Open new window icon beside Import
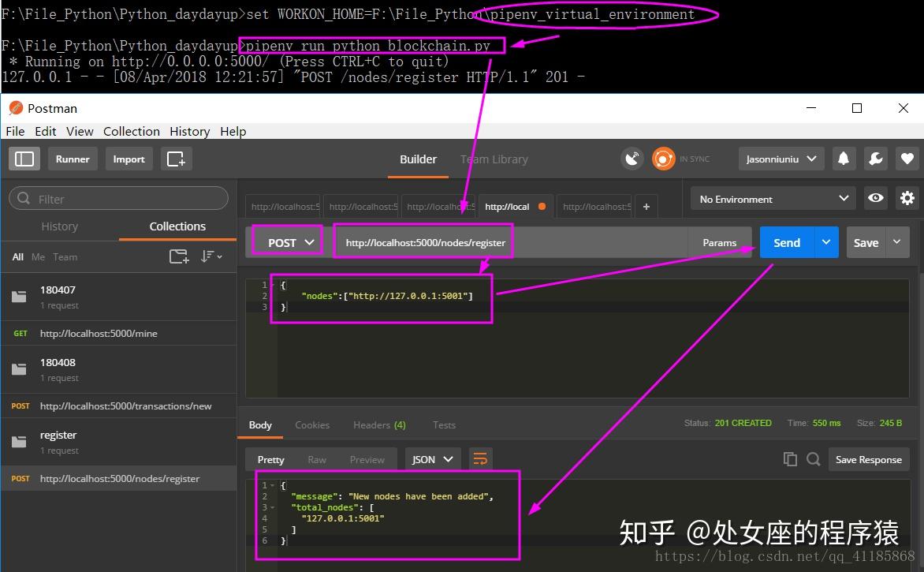Image resolution: width=924 pixels, height=572 pixels. (176, 159)
